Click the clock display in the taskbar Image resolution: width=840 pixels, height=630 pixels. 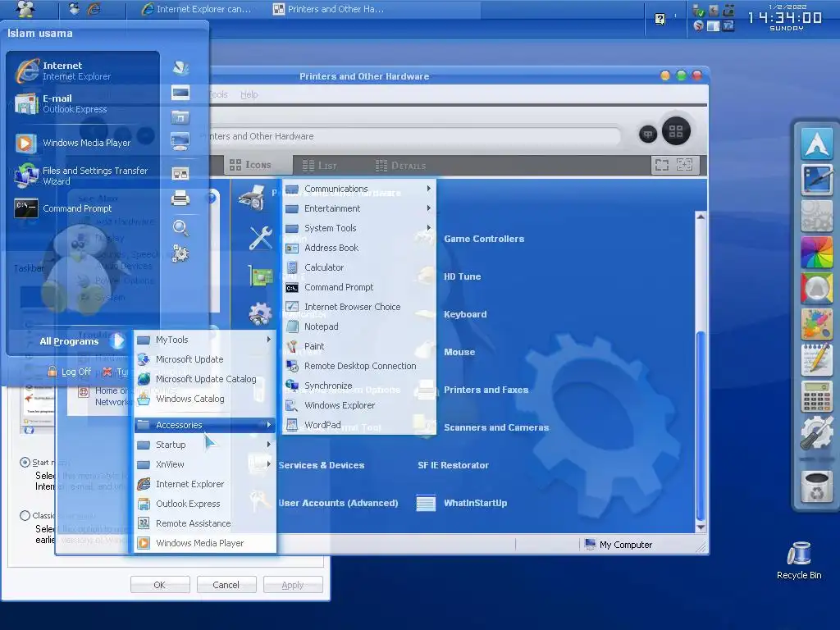[x=785, y=17]
